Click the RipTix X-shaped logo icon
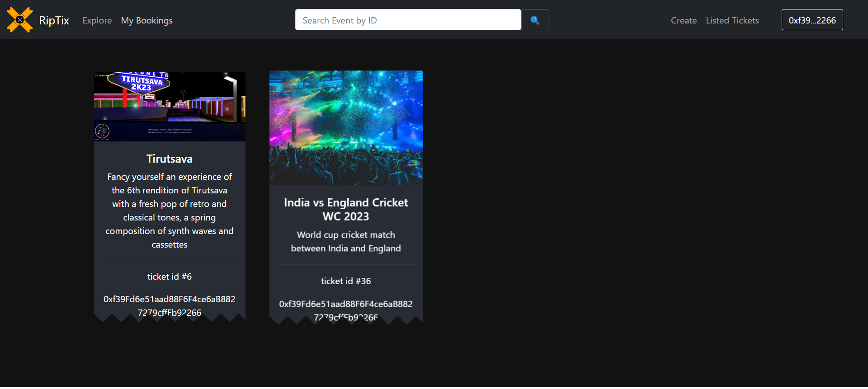The image size is (868, 389). pyautogui.click(x=20, y=20)
